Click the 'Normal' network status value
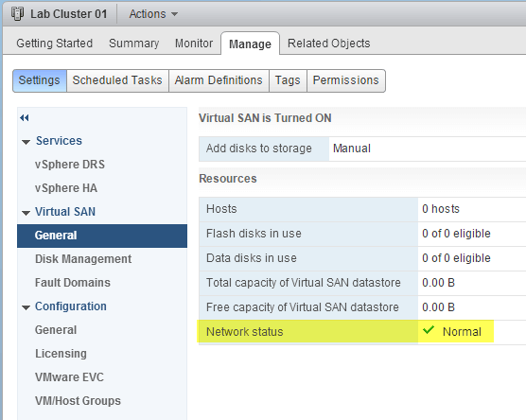The image size is (526, 420). (462, 332)
